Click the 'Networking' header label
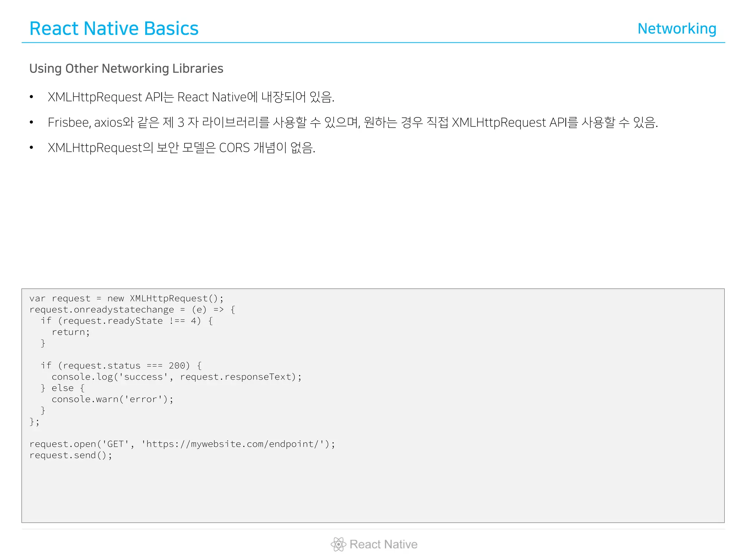Viewport: 747px width, 560px height. 677,29
